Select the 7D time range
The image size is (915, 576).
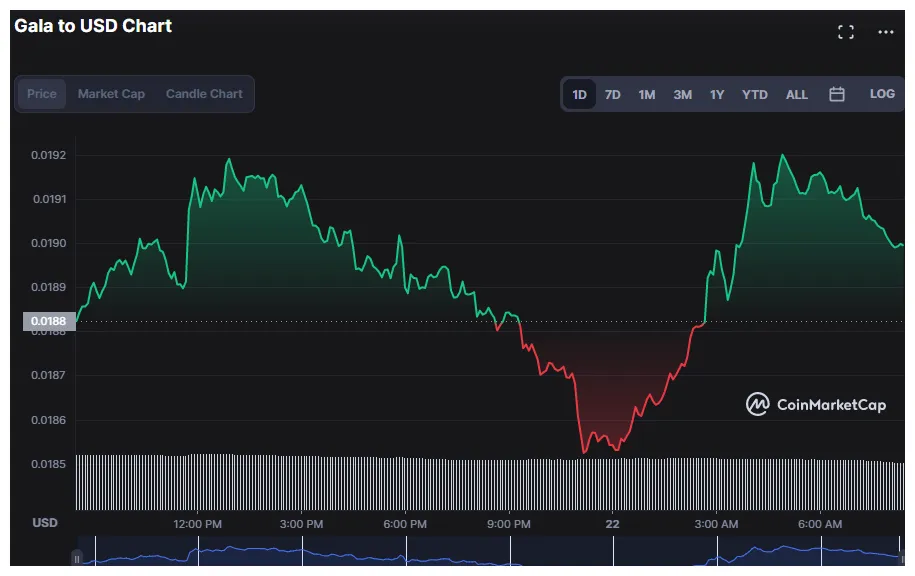[613, 95]
